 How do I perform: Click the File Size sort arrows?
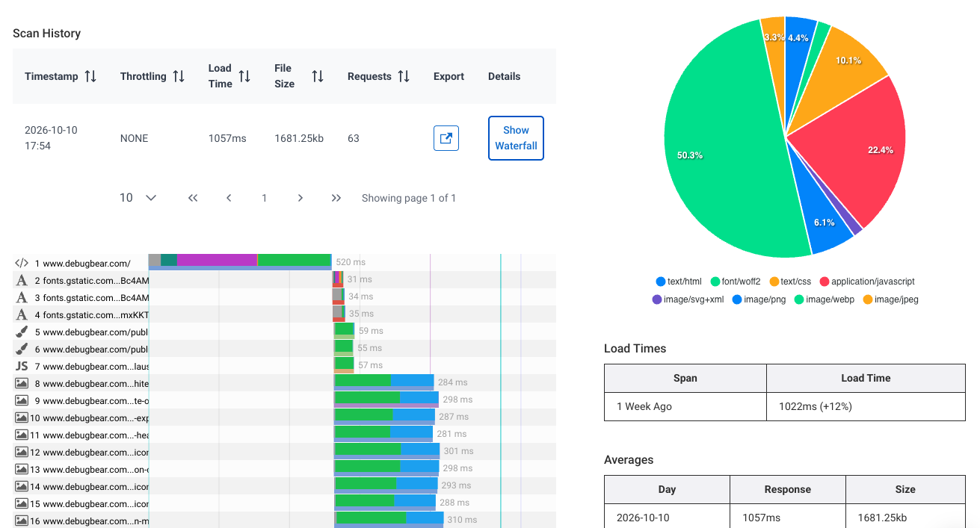pyautogui.click(x=318, y=76)
